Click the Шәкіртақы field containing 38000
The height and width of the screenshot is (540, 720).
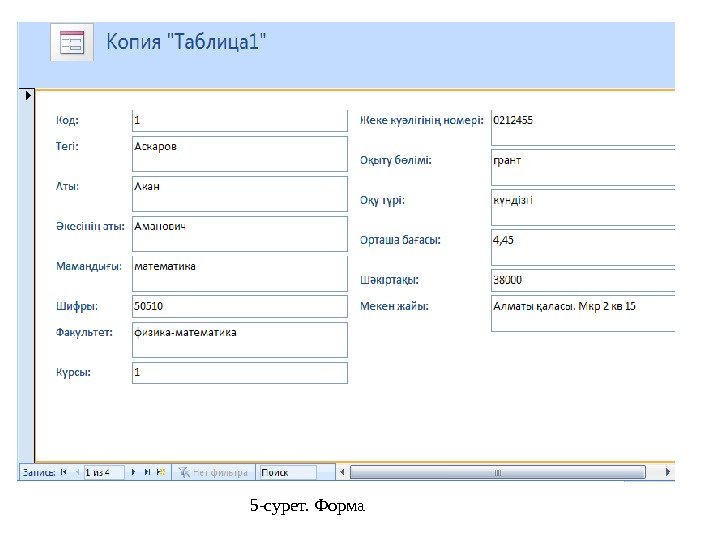(x=583, y=280)
